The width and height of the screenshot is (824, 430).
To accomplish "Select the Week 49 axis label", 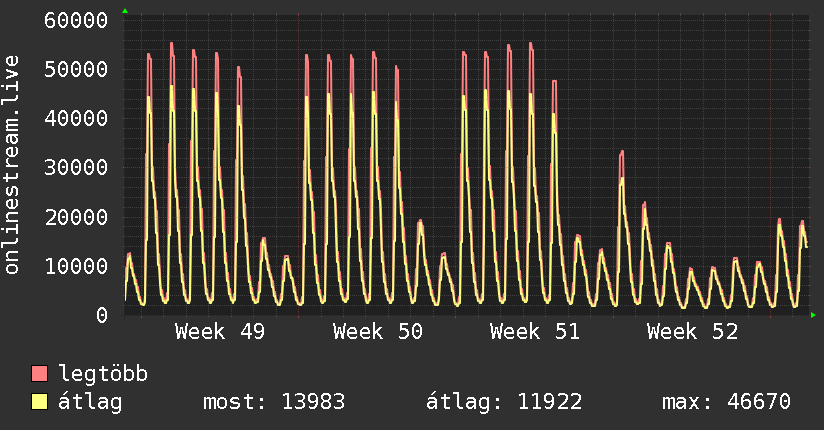I will click(x=220, y=332).
